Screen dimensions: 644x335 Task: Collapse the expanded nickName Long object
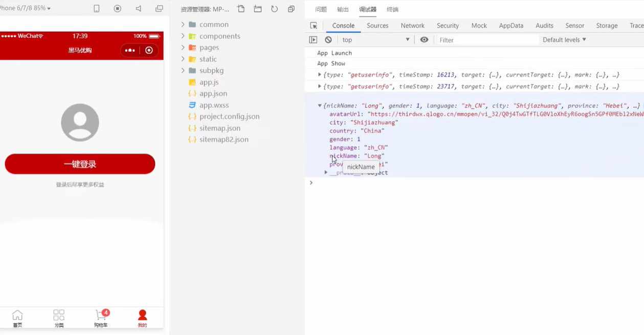(320, 106)
